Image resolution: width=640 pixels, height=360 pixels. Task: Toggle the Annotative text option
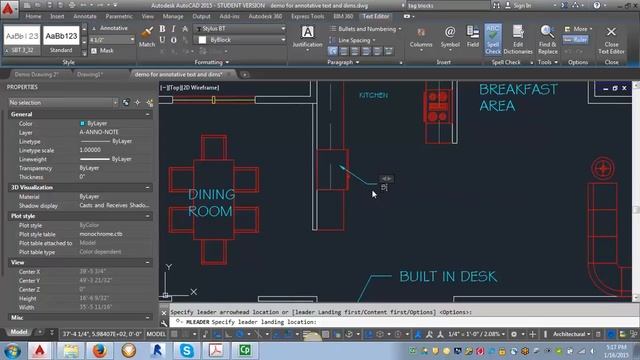pyautogui.click(x=109, y=28)
